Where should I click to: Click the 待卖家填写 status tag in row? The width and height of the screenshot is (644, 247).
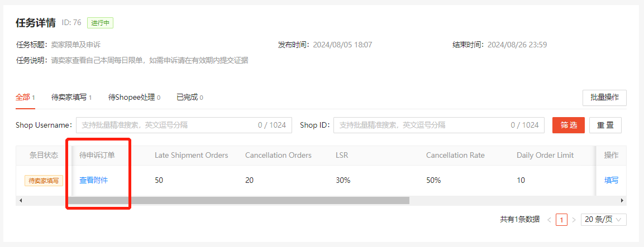point(44,181)
